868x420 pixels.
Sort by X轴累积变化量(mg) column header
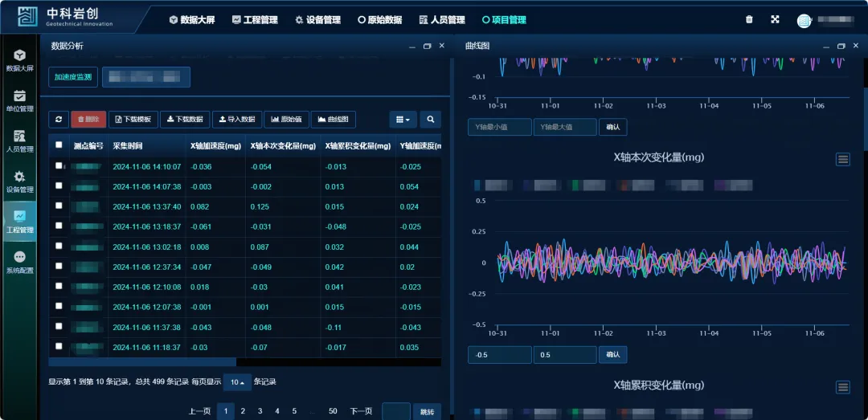click(x=358, y=146)
